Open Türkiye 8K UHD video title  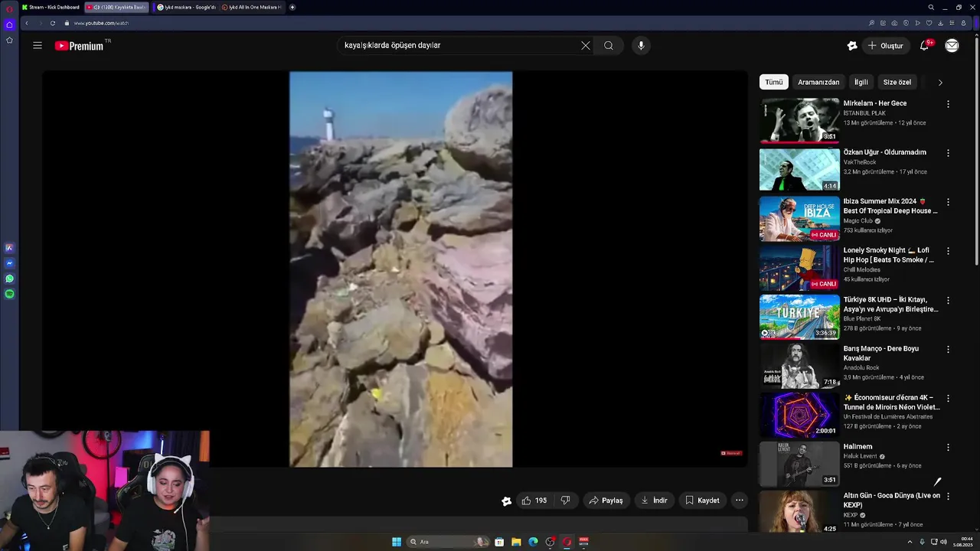tap(890, 305)
